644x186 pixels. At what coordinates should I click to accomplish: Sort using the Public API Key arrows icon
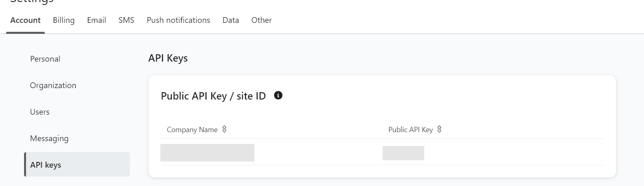pos(439,129)
